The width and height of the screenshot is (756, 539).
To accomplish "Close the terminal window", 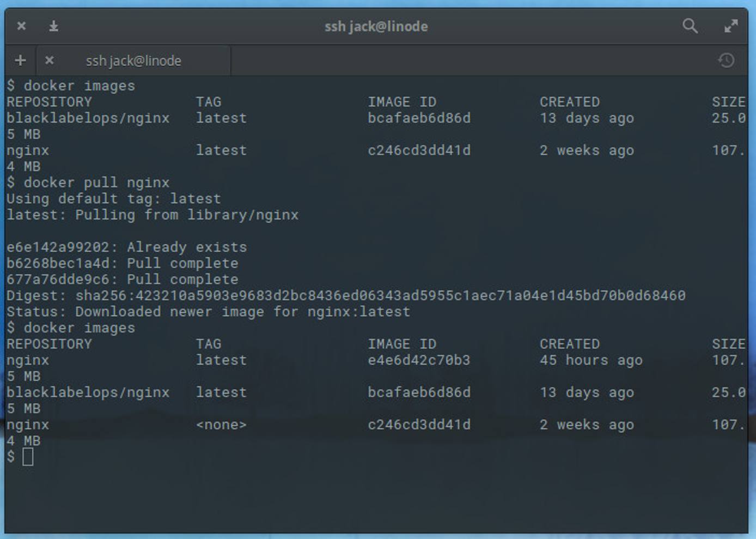I will coord(21,26).
